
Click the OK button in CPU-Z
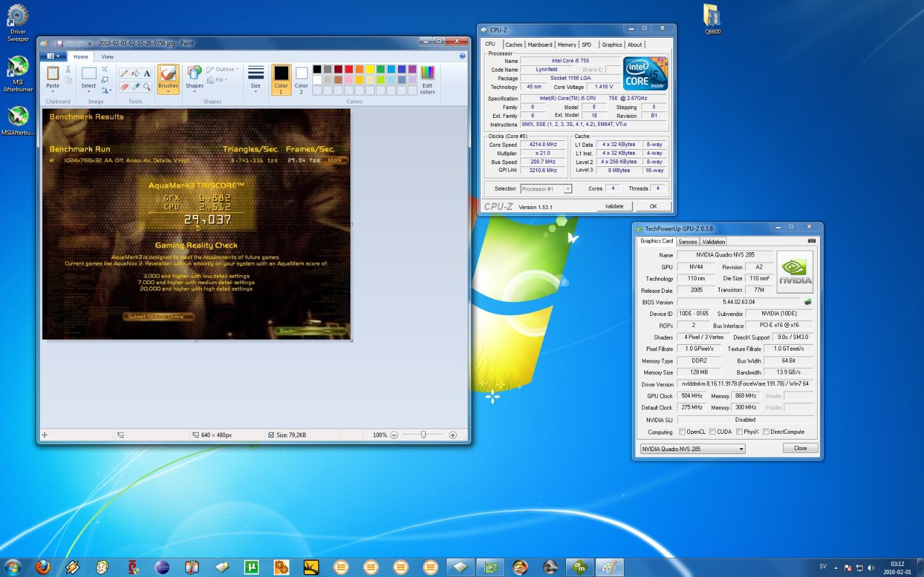653,206
